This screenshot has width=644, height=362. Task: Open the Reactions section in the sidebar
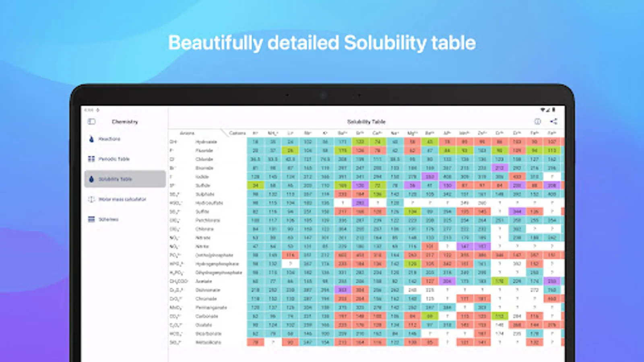[125, 139]
